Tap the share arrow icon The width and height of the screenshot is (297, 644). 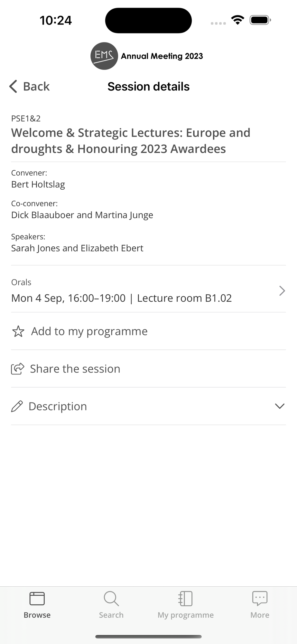(x=18, y=369)
